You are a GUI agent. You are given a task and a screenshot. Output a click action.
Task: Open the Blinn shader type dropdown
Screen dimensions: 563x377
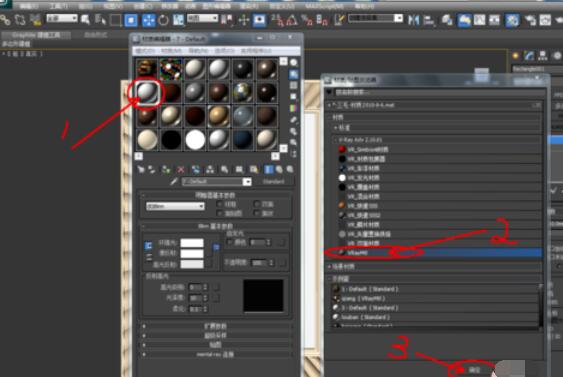point(175,206)
